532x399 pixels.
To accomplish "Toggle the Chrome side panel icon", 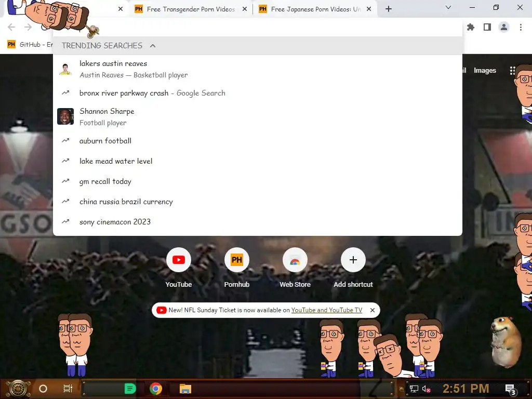I will tap(487, 27).
